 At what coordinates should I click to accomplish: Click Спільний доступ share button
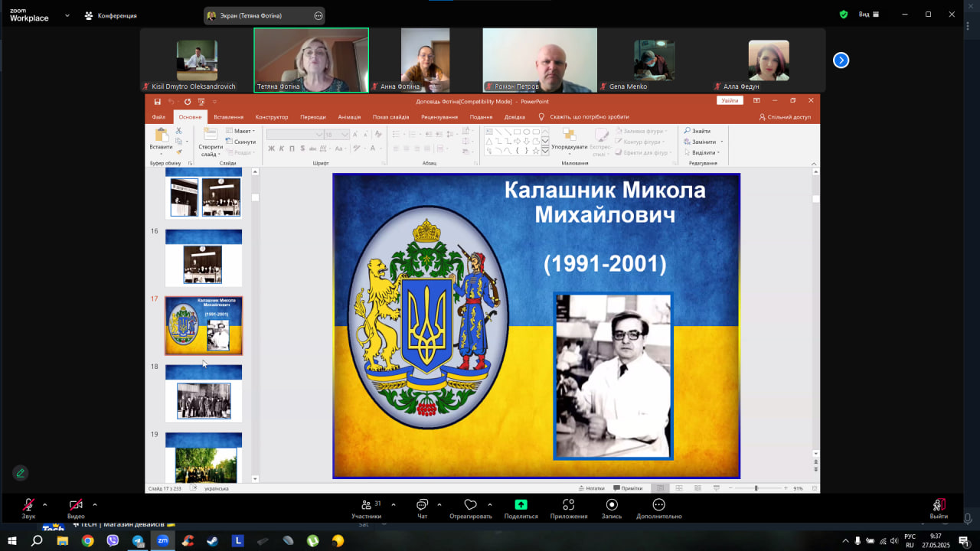tap(785, 117)
